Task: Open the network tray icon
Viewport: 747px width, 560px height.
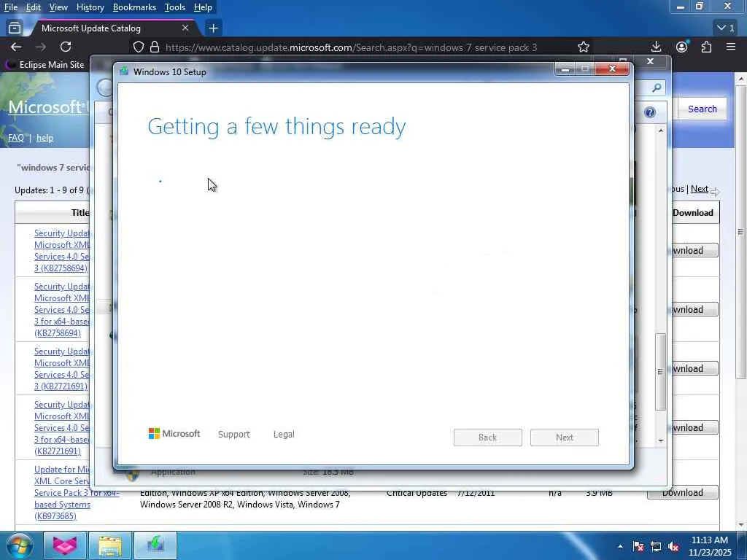Action: pos(656,546)
